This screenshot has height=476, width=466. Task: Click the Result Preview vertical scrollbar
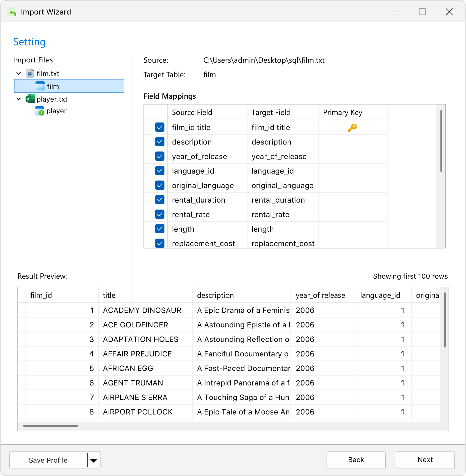tap(445, 320)
